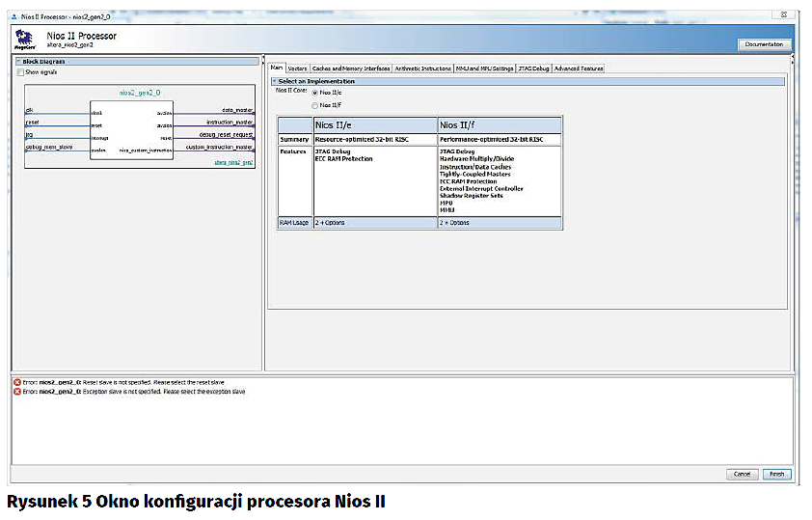Click the altera_nios2_gen2 link in block diagram

tap(233, 163)
